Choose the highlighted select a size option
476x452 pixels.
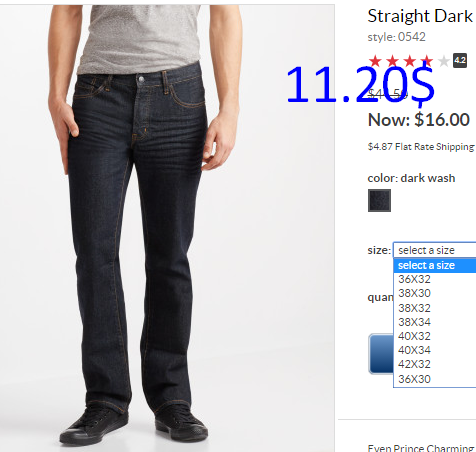tap(435, 265)
